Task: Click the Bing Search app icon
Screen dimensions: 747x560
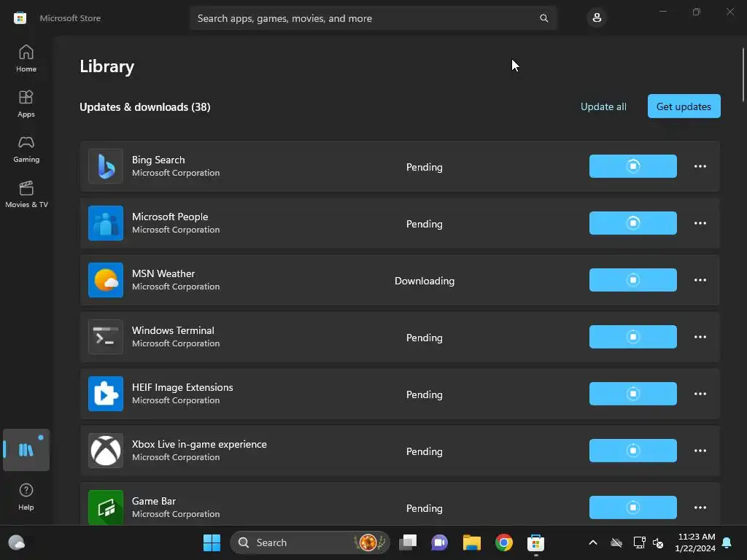Action: (106, 166)
